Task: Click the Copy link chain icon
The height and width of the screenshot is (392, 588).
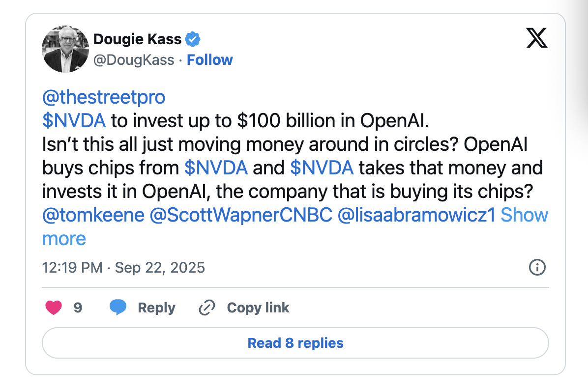Action: (207, 308)
